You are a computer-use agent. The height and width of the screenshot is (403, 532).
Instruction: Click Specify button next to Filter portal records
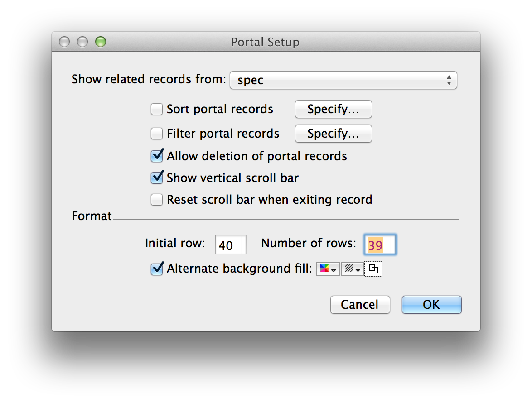click(333, 134)
